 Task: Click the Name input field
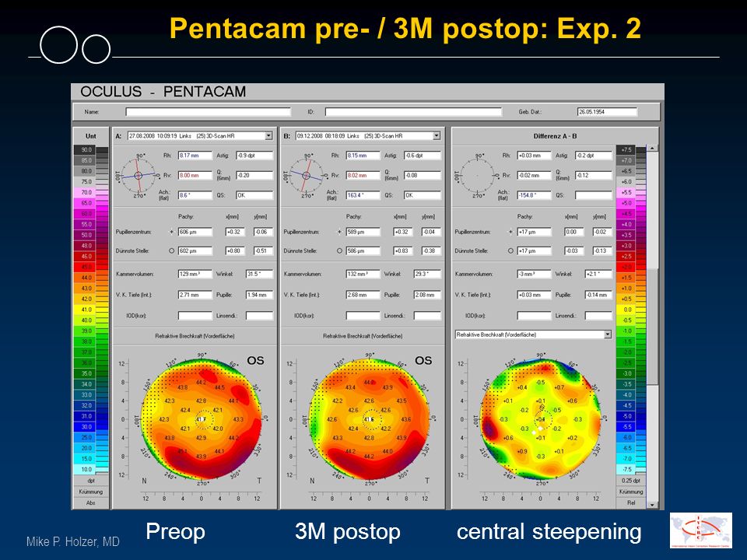[x=209, y=112]
